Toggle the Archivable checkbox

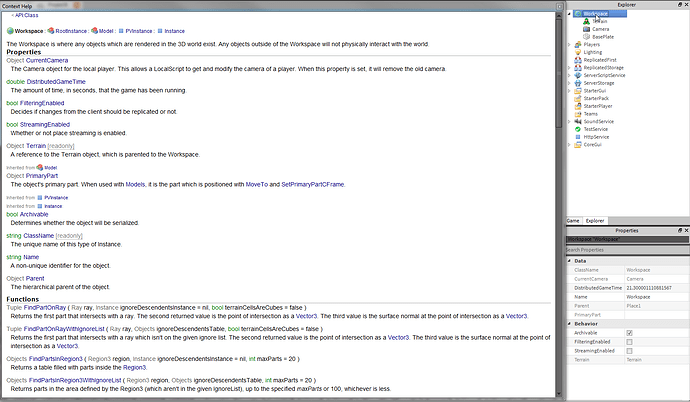click(x=629, y=333)
